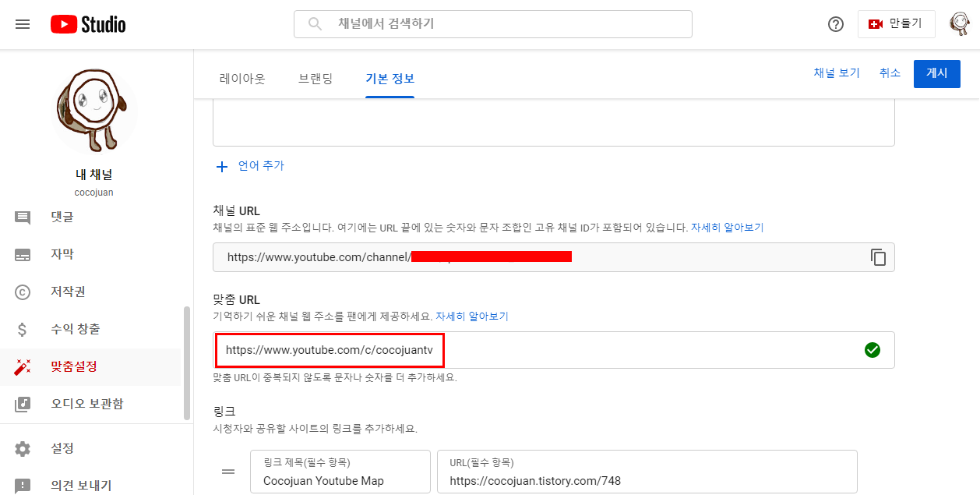Switch to the 브랜딩 tab

(316, 78)
